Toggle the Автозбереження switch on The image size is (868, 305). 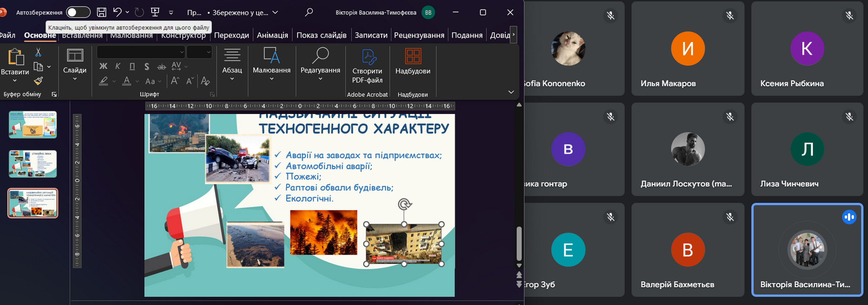pyautogui.click(x=78, y=12)
